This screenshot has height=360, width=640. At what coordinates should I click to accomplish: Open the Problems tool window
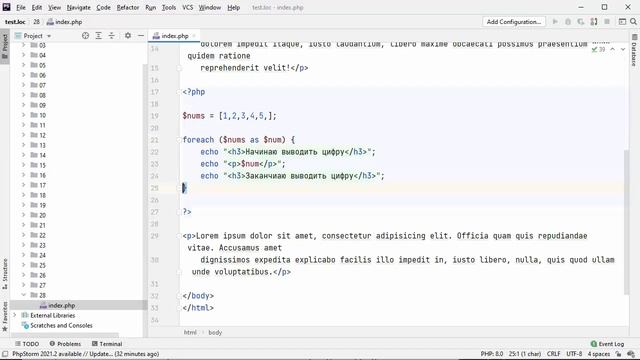point(65,344)
